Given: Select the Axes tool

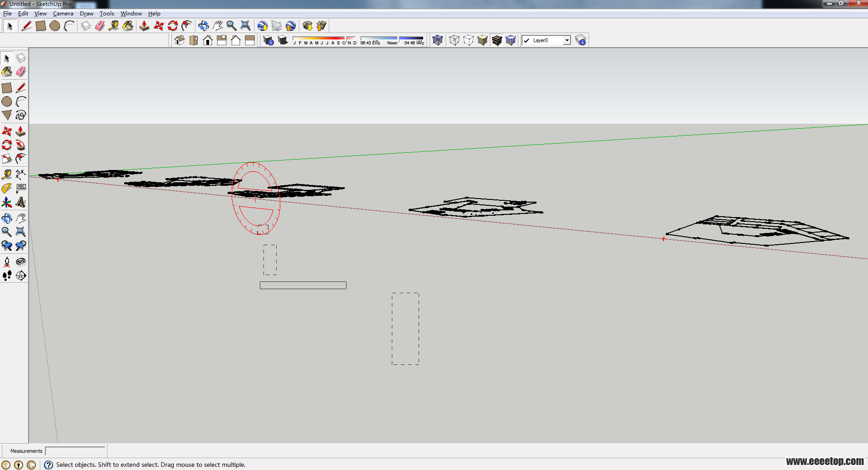Looking at the screenshot, I should pyautogui.click(x=7, y=202).
